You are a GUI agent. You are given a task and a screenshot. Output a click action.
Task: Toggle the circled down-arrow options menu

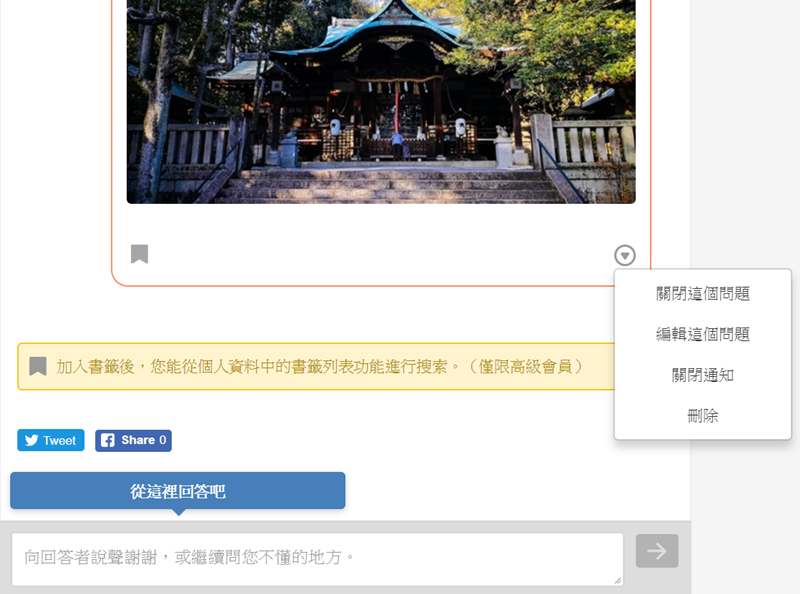[624, 255]
